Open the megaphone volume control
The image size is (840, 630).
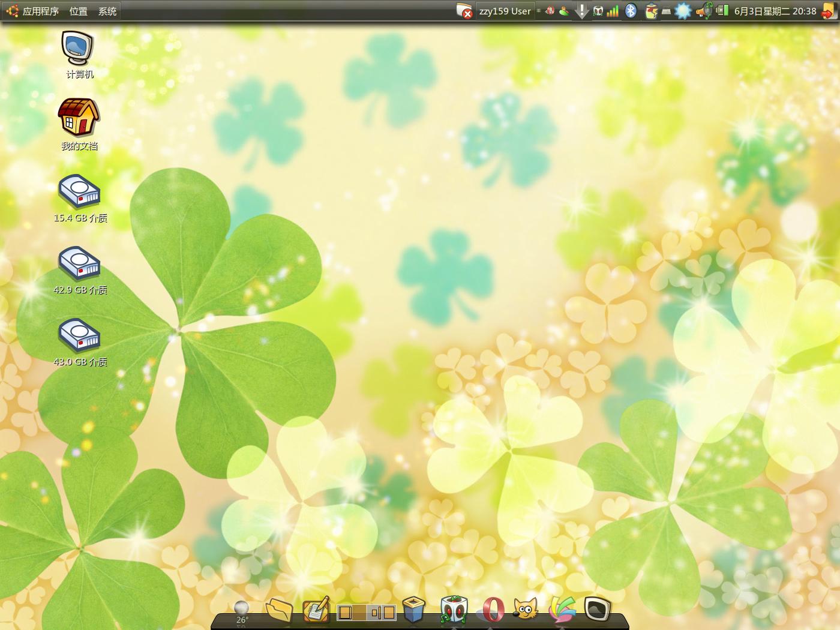[704, 11]
